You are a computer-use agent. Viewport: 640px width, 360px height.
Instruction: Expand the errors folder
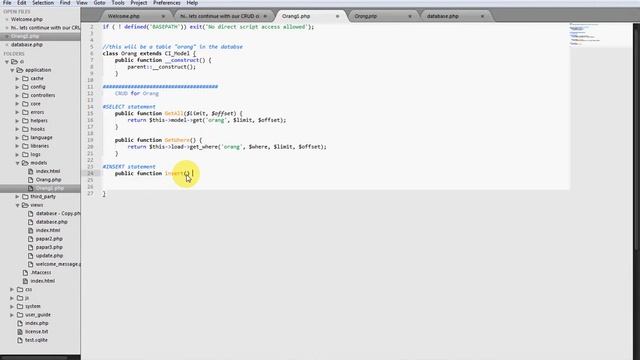17,112
